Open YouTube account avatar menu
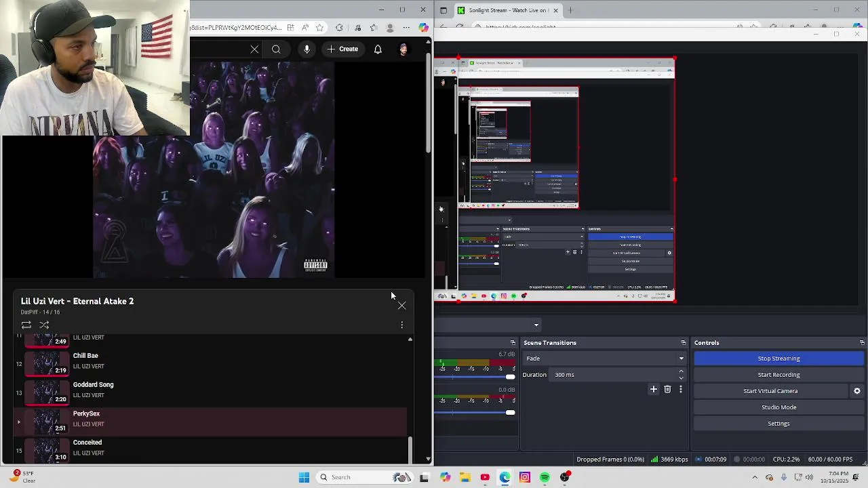Viewport: 868px width, 488px height. click(403, 49)
